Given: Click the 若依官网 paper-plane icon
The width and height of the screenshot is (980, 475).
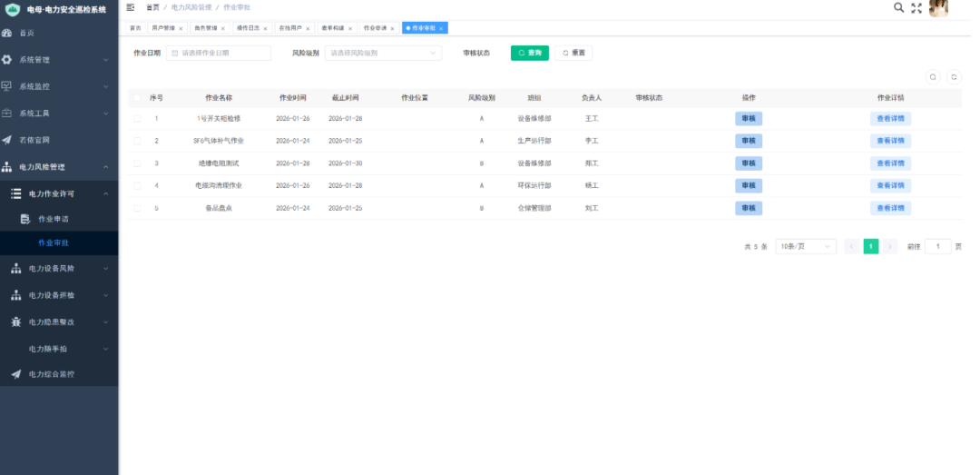Looking at the screenshot, I should (x=7, y=140).
